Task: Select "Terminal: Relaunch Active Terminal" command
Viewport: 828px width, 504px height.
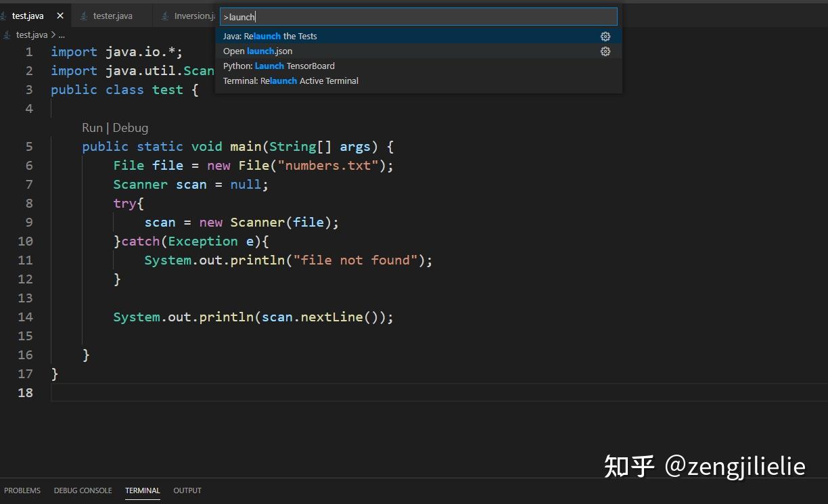Action: [291, 81]
